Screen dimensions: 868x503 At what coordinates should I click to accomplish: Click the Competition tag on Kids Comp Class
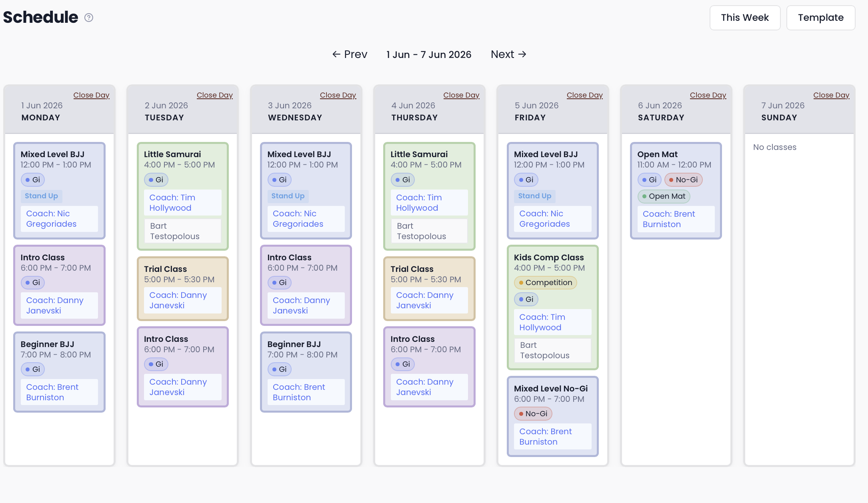[545, 283]
